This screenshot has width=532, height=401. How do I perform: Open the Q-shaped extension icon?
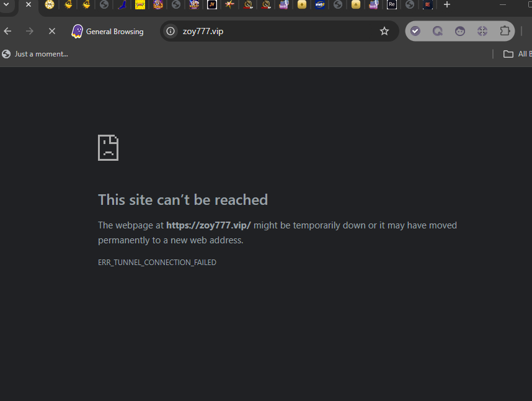point(438,31)
